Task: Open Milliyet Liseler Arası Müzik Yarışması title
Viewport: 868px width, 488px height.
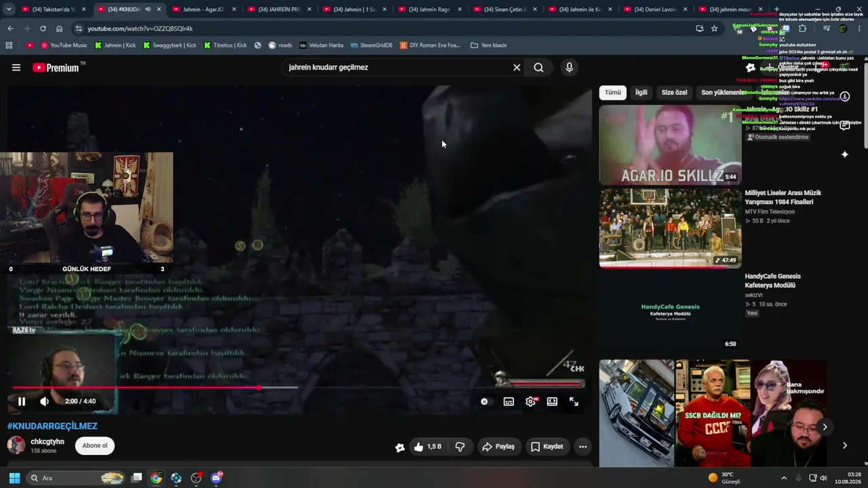Action: point(783,197)
